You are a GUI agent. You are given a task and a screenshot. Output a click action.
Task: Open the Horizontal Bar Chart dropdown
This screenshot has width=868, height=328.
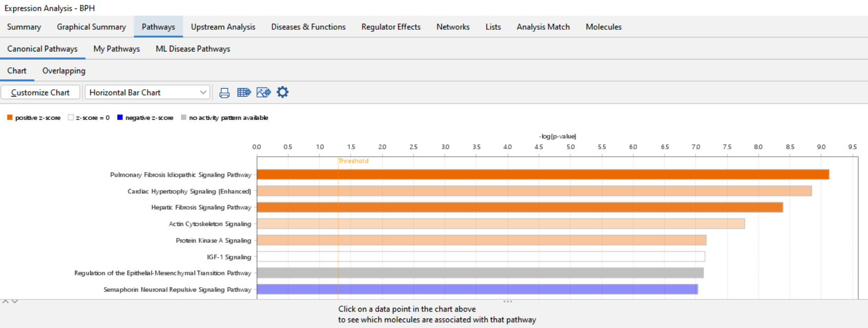point(148,92)
